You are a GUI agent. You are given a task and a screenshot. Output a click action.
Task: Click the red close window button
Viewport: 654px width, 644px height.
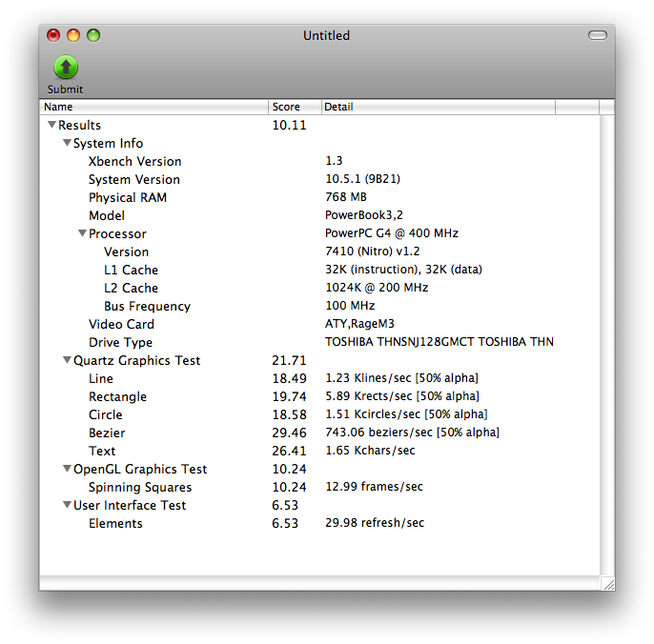[x=53, y=35]
